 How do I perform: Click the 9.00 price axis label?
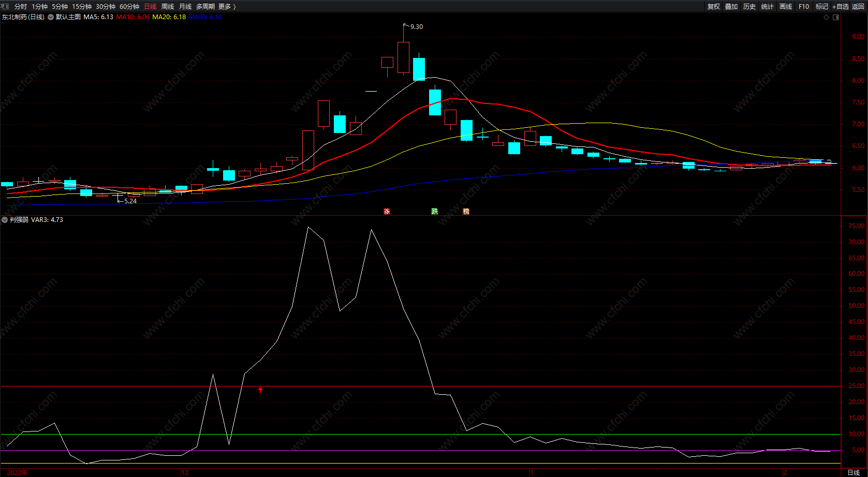pyautogui.click(x=858, y=37)
